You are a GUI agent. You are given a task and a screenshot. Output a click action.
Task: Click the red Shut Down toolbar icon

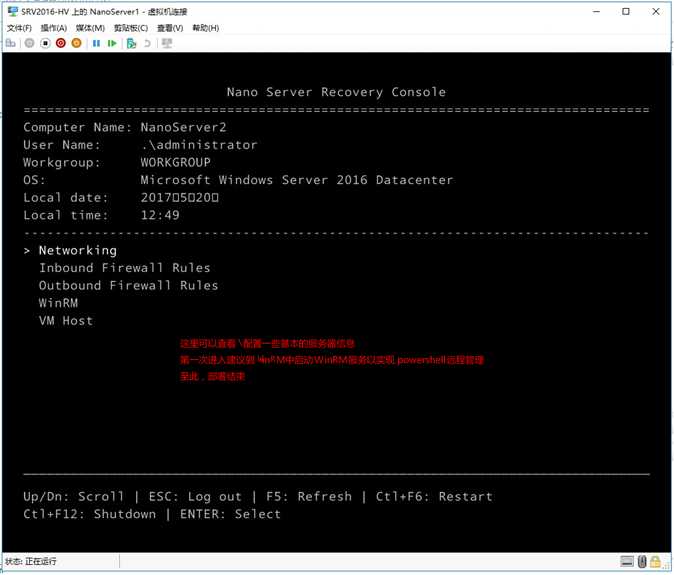(61, 43)
